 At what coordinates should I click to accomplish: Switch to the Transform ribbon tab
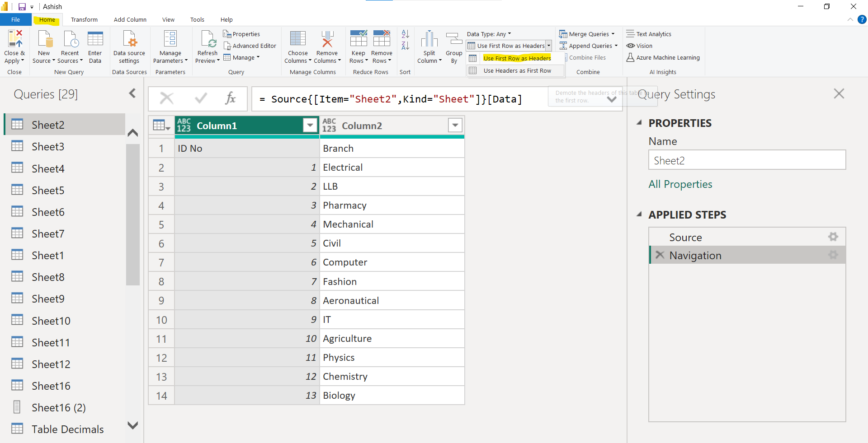coord(84,19)
